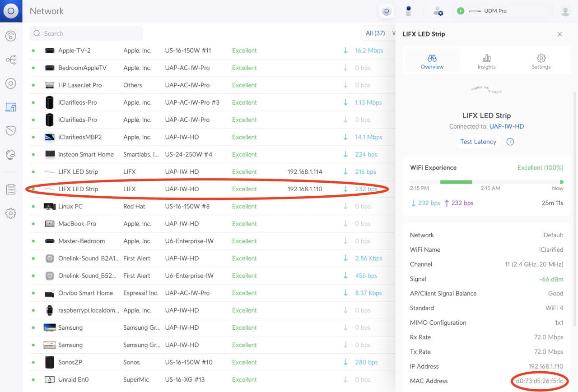This screenshot has height=392, width=578.
Task: Open the WiFi insights sidebar icon
Action: (11, 155)
